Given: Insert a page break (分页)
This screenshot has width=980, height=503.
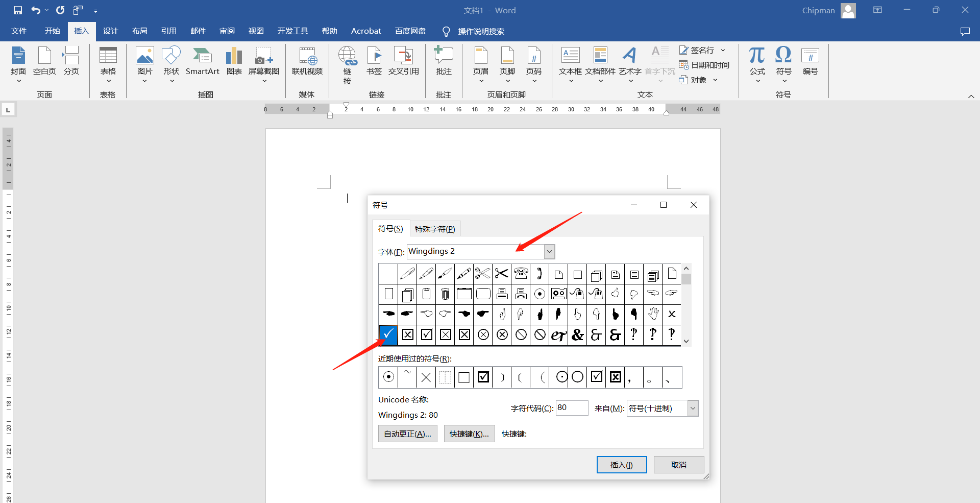Looking at the screenshot, I should pyautogui.click(x=71, y=61).
